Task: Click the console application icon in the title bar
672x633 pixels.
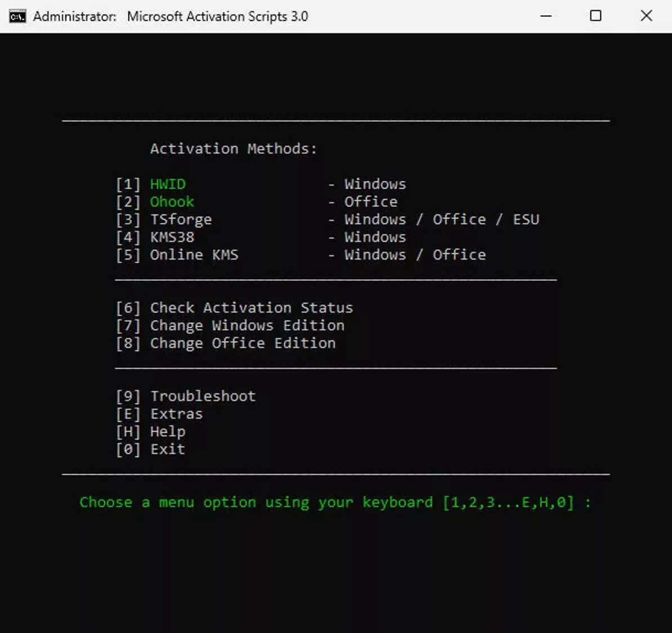Action: [17, 16]
